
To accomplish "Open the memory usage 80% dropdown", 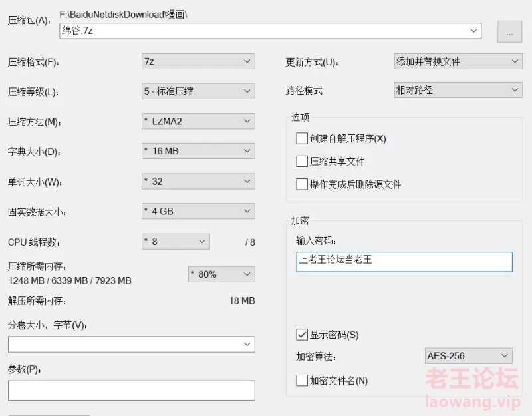I will [221, 274].
